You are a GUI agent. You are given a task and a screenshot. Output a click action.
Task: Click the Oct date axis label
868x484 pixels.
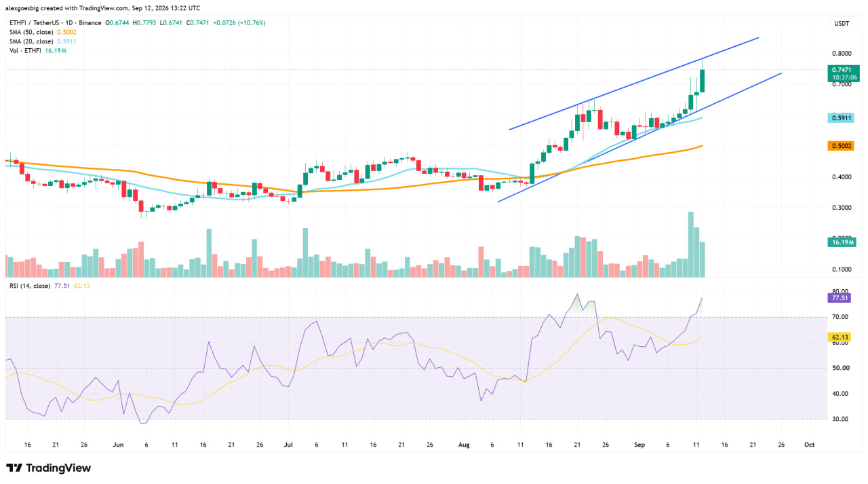[x=809, y=445]
